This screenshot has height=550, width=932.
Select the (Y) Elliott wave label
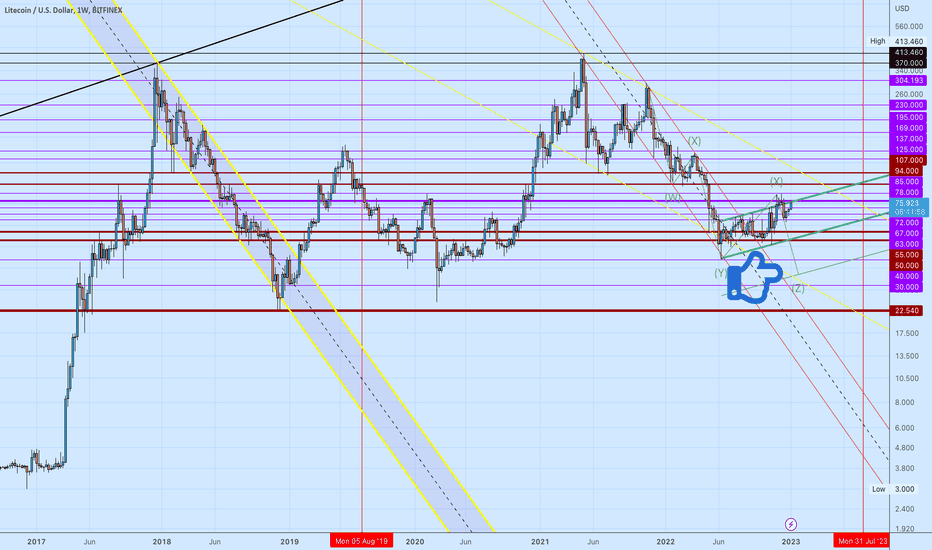coord(720,273)
